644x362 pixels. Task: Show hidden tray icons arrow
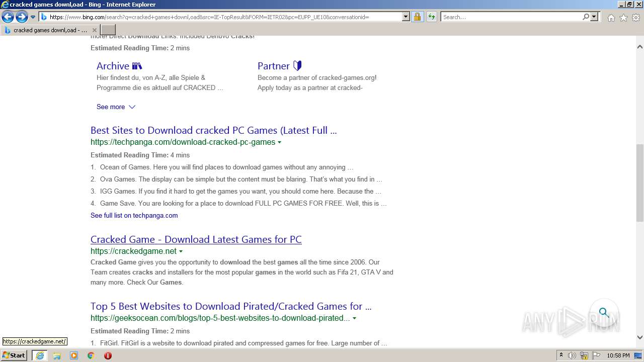[x=561, y=355]
